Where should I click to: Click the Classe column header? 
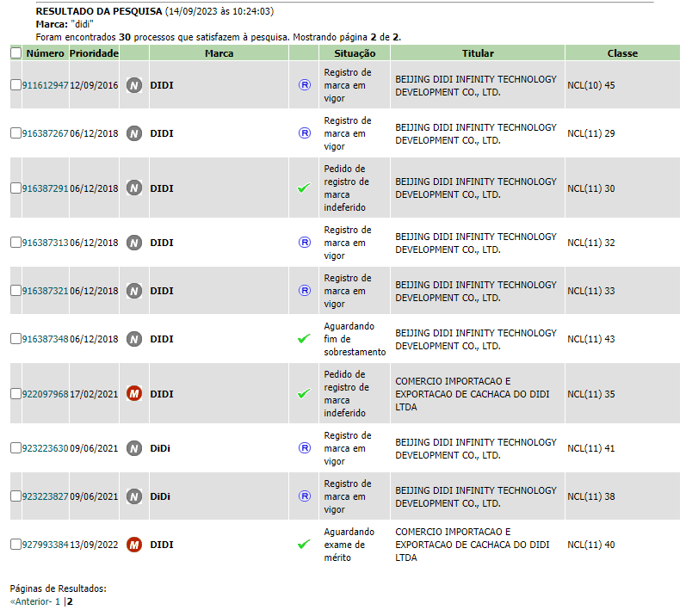[622, 53]
